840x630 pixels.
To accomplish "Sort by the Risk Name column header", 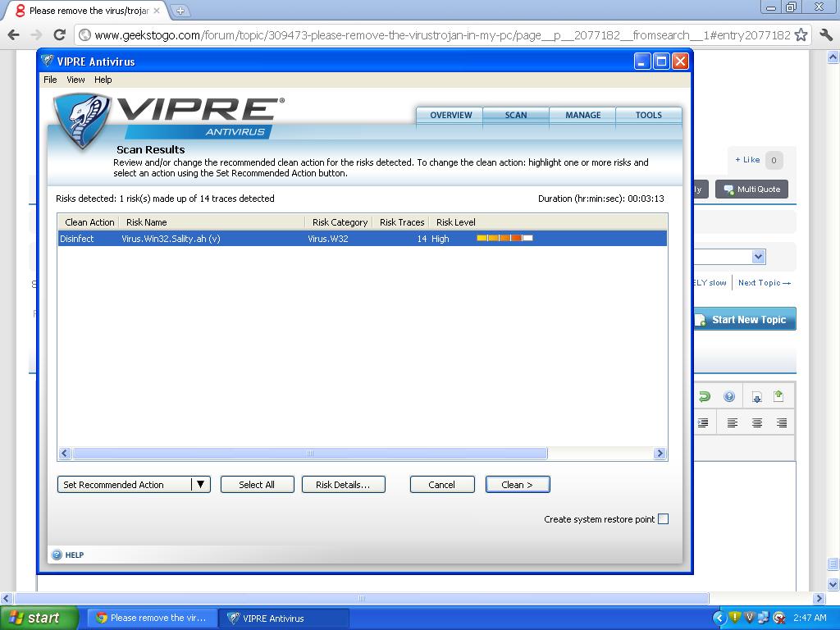I will point(212,222).
